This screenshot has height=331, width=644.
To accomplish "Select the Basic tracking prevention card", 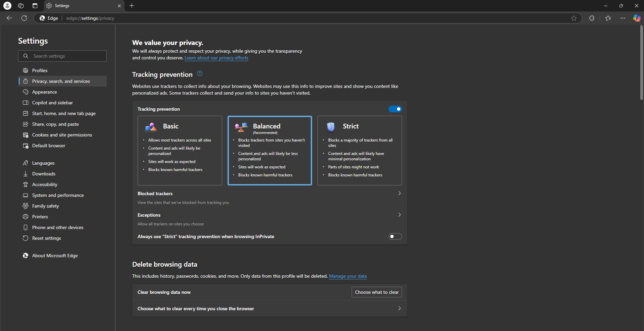I will (x=180, y=151).
